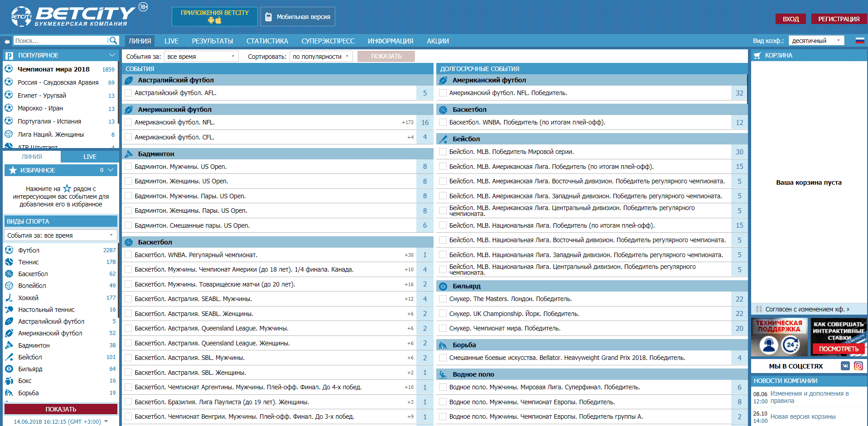Open the События за все время dropdown
The width and height of the screenshot is (868, 426).
point(201,57)
